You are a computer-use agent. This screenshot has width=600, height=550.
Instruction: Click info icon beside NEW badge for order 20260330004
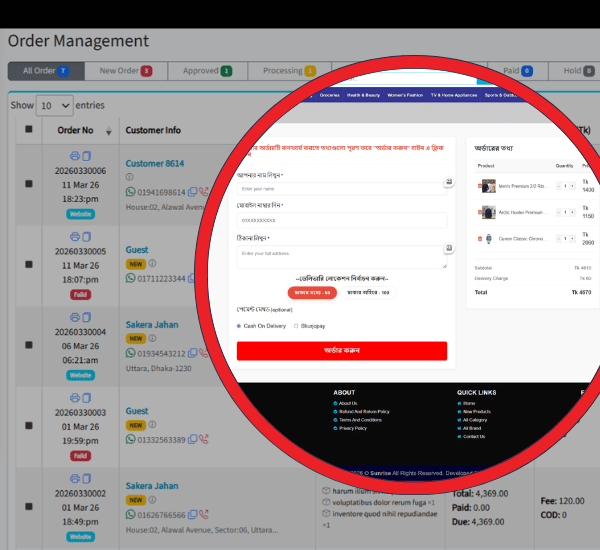tap(152, 338)
